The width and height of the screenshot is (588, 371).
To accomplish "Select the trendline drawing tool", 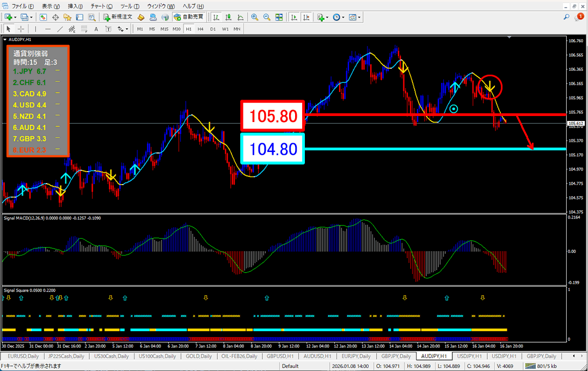I will point(60,29).
